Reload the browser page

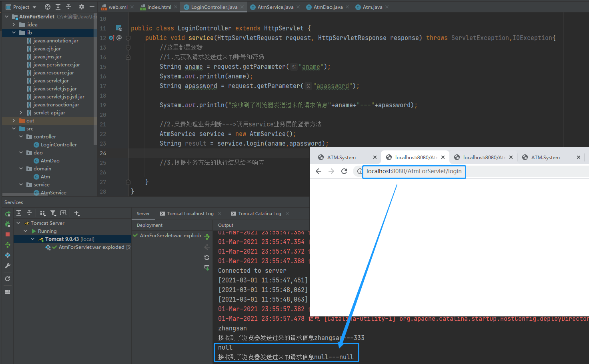coord(344,171)
